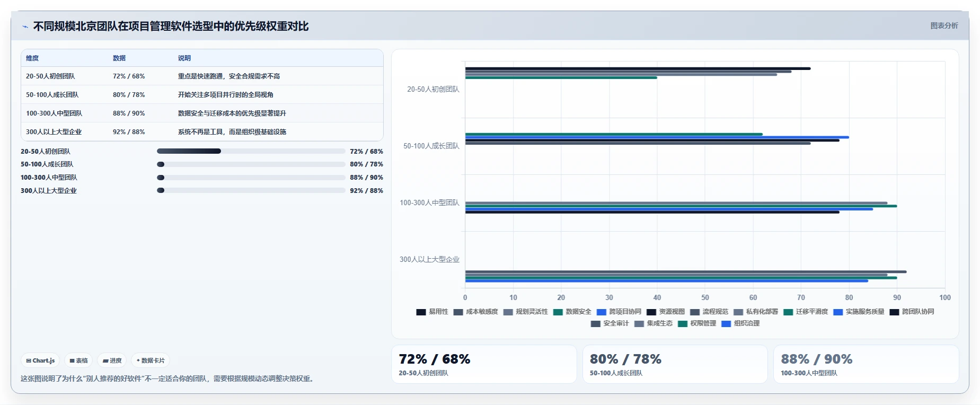Click the 20-50人初创团队 progress bar

click(x=251, y=151)
